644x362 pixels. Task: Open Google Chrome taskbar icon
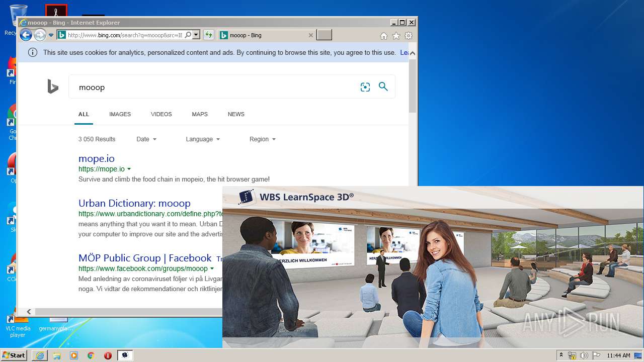(x=91, y=355)
